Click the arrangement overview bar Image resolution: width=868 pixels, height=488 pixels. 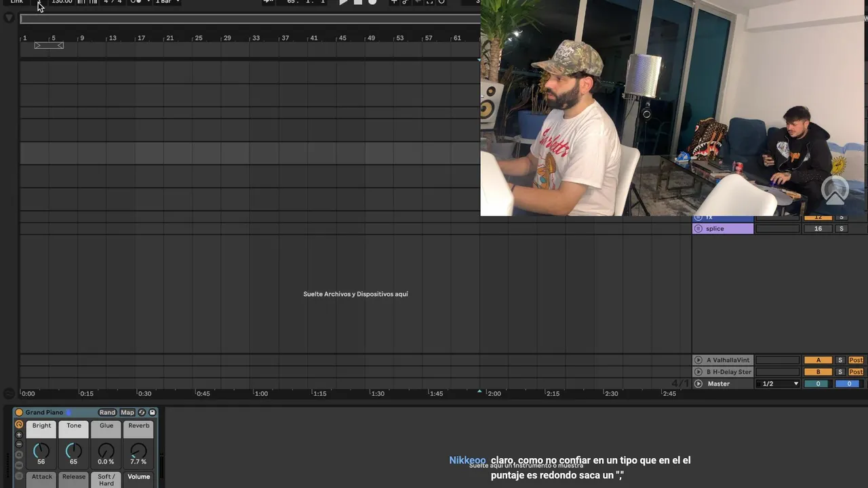[x=250, y=19]
